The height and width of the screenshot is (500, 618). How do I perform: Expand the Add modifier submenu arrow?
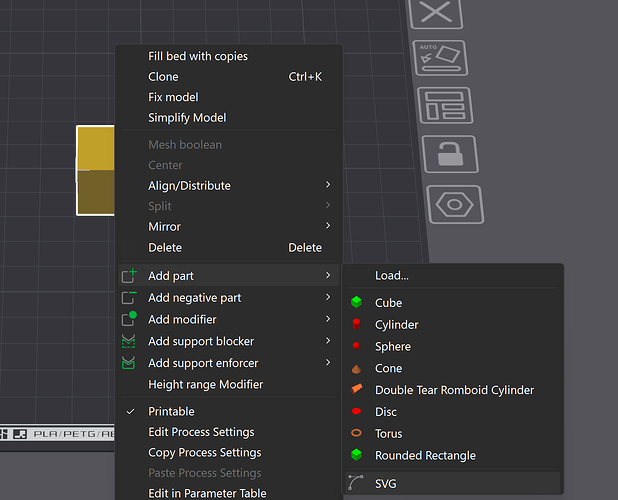pos(328,318)
